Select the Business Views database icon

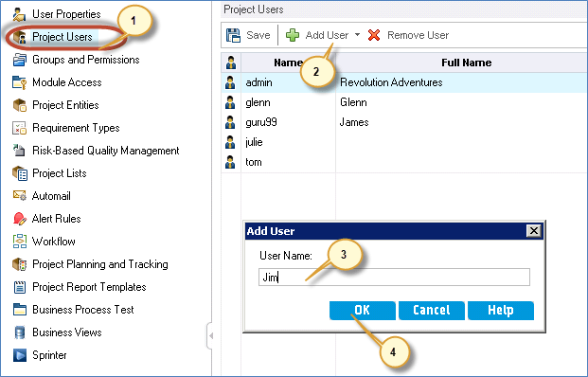pos(20,332)
